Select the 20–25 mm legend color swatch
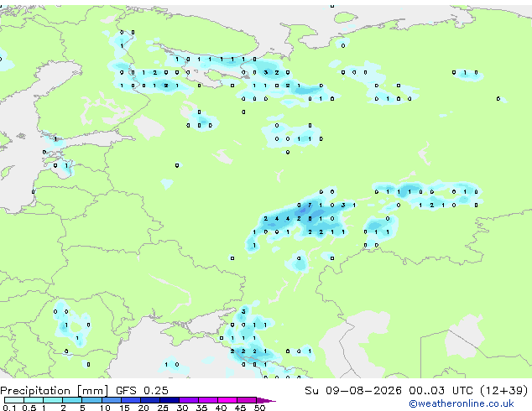Screen dimensions: 532x411 (x=150, y=400)
